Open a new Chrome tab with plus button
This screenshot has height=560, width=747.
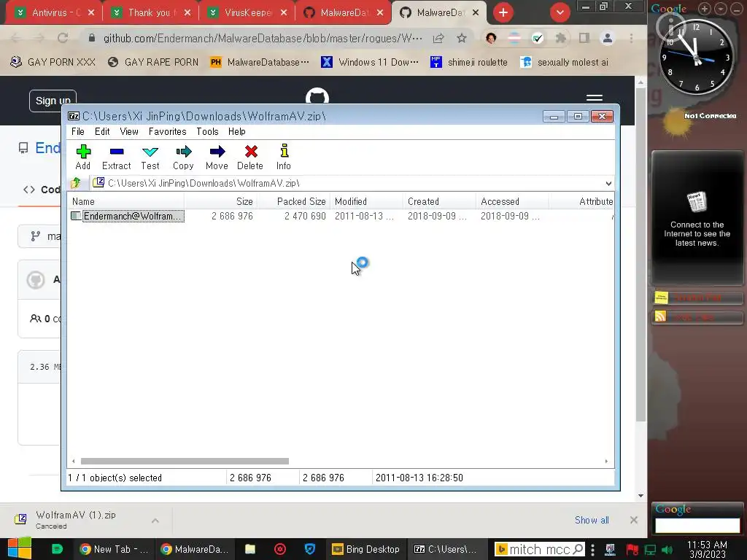503,12
